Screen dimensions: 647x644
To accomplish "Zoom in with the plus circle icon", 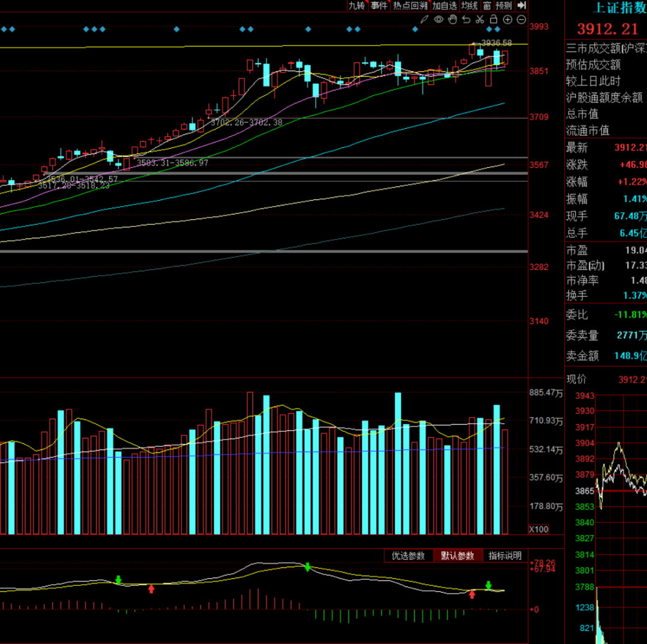I will click(x=507, y=20).
